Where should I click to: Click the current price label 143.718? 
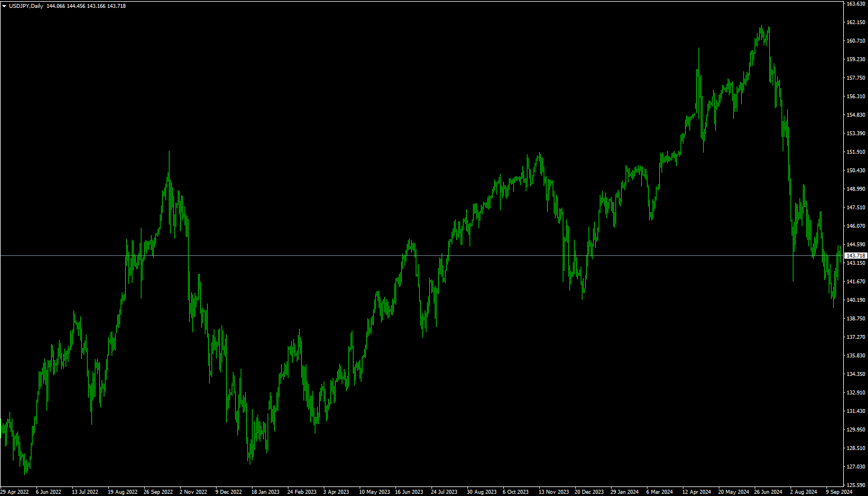pos(855,256)
